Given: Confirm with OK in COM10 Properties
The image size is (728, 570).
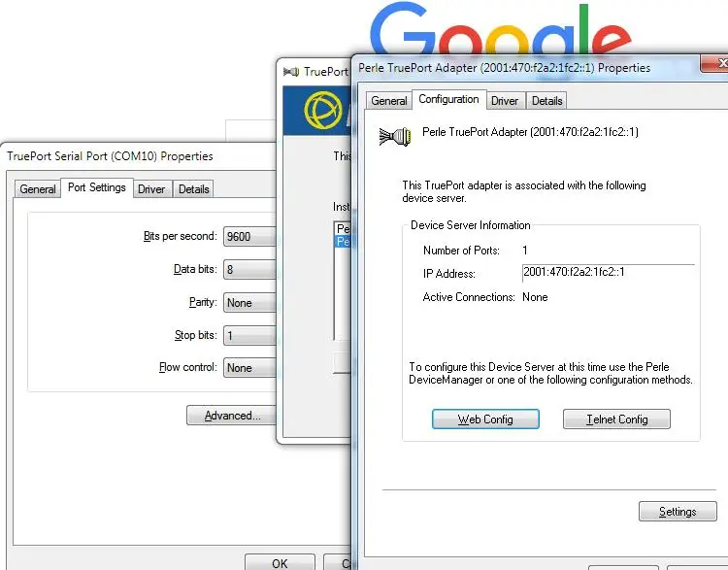Looking at the screenshot, I should tap(280, 562).
